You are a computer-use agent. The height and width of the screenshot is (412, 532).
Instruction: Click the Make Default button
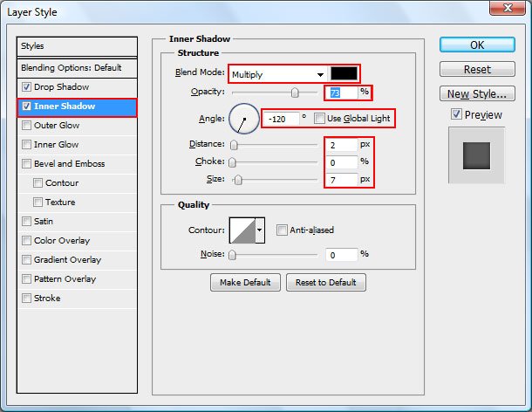245,282
